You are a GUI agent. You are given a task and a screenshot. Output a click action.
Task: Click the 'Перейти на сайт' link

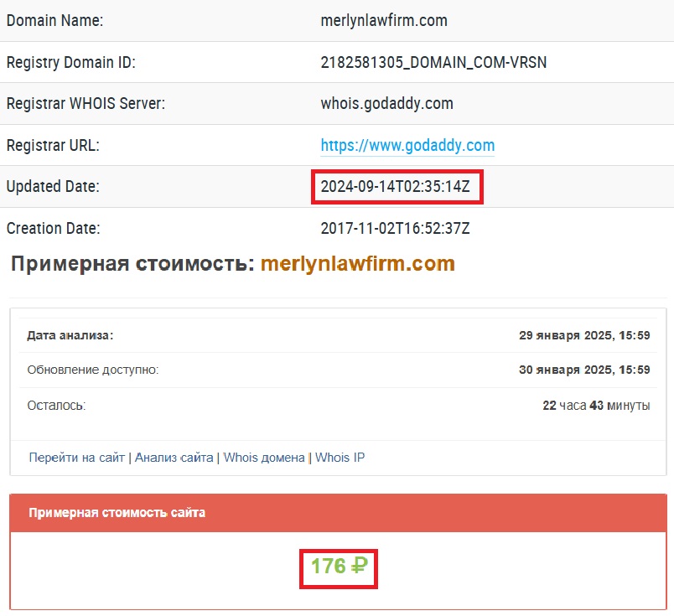76,458
